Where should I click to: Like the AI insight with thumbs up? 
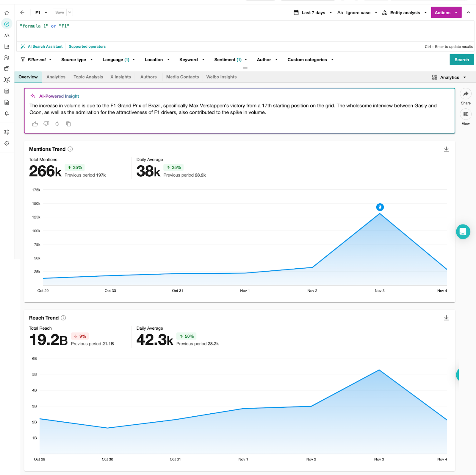(35, 124)
